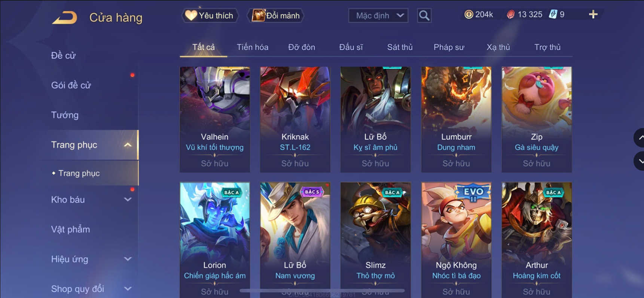Viewport: 644px width, 298px height.
Task: Click the down arrow on right edge
Action: click(640, 161)
